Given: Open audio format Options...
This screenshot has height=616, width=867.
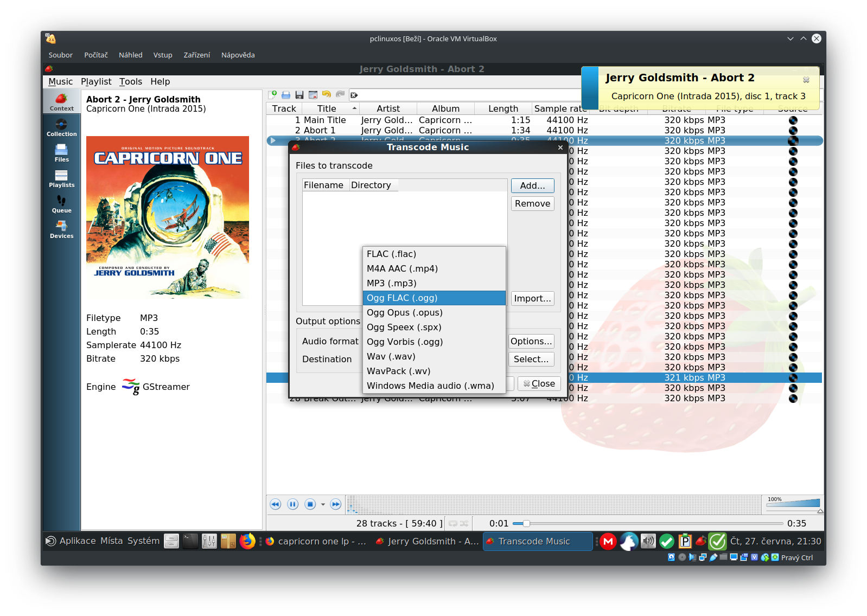Looking at the screenshot, I should [531, 342].
